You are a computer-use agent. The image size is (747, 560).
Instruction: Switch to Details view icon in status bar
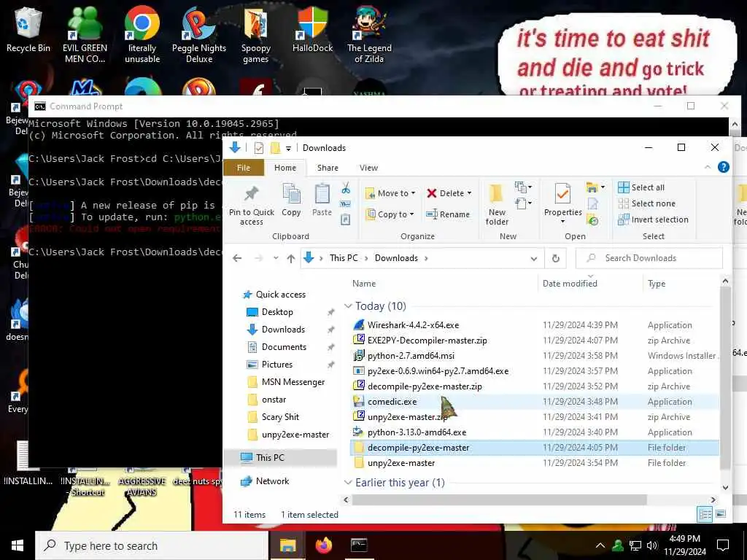pos(705,514)
